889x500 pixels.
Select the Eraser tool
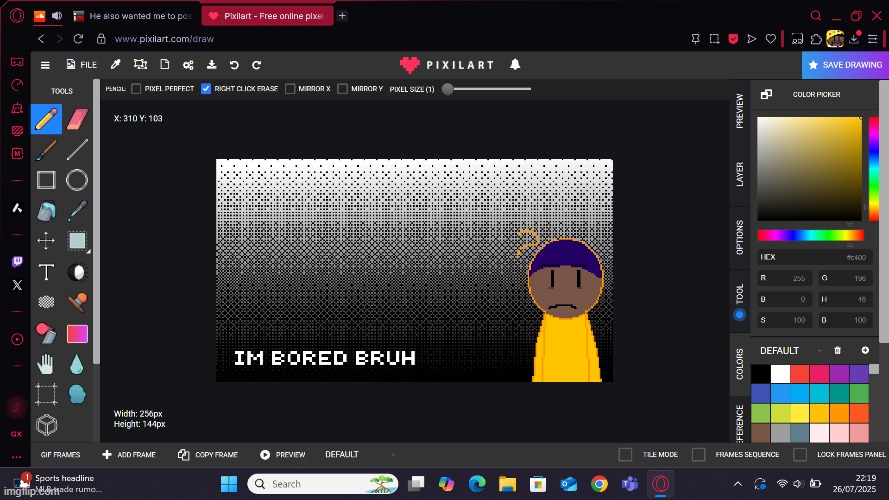pyautogui.click(x=77, y=120)
